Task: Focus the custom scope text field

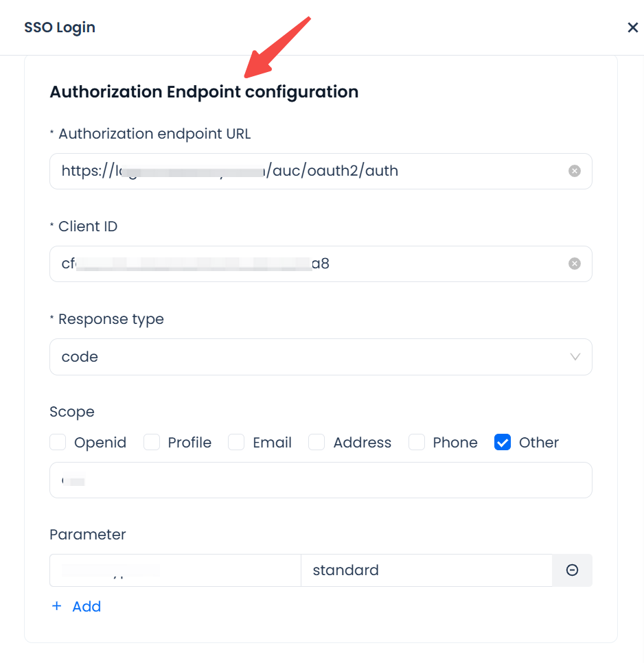Action: click(x=321, y=480)
